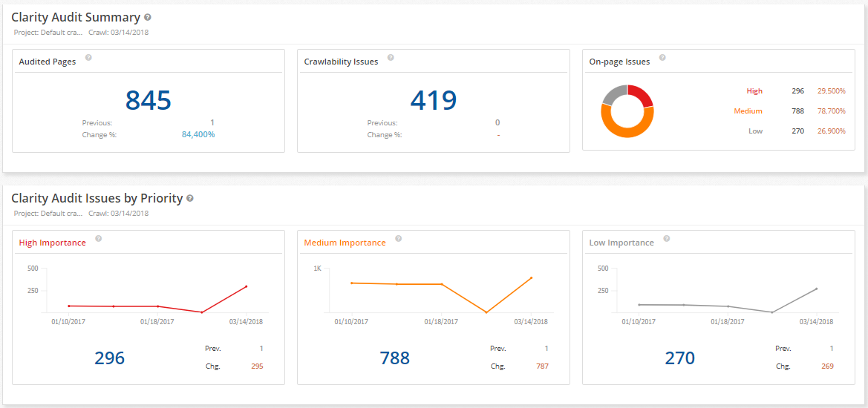
Task: Click help icon next to High Importance
Action: pos(99,239)
